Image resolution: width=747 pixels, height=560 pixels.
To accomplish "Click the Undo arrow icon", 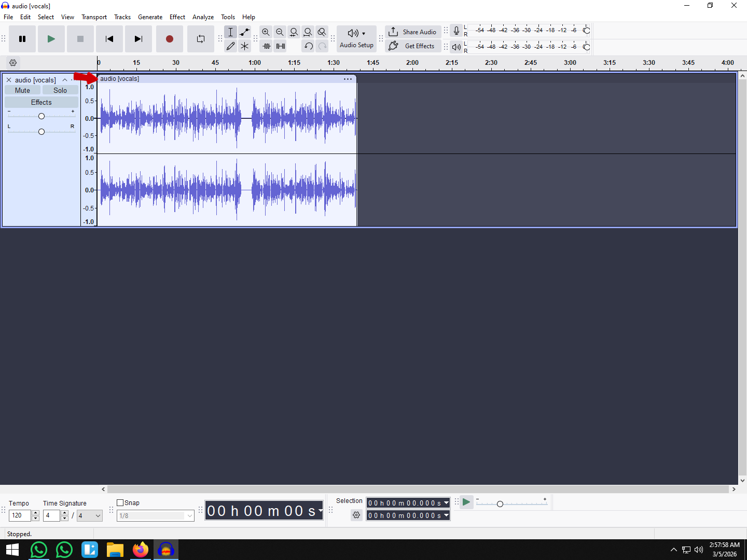I will 309,46.
